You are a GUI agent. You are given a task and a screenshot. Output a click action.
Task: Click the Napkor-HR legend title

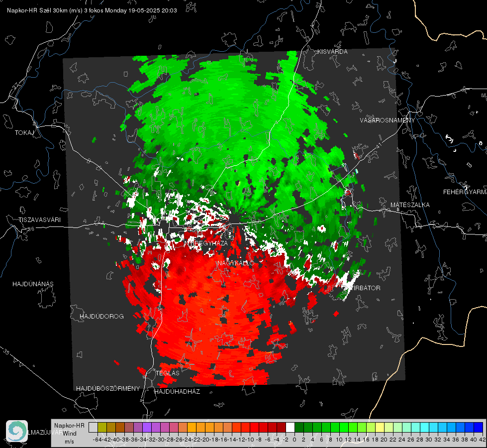click(69, 426)
